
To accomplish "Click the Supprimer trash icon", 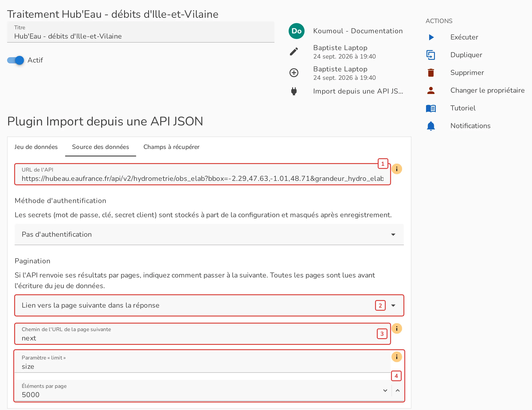I will point(431,72).
